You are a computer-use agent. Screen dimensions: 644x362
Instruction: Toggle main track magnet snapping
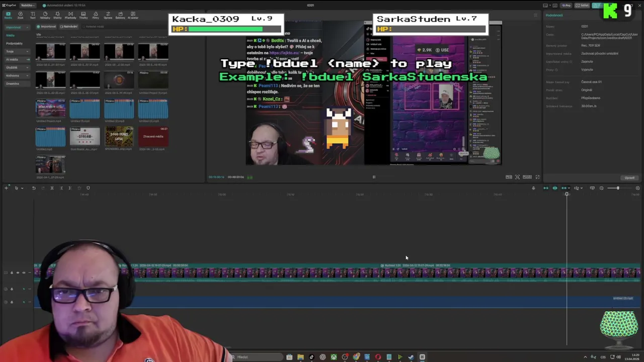click(546, 188)
